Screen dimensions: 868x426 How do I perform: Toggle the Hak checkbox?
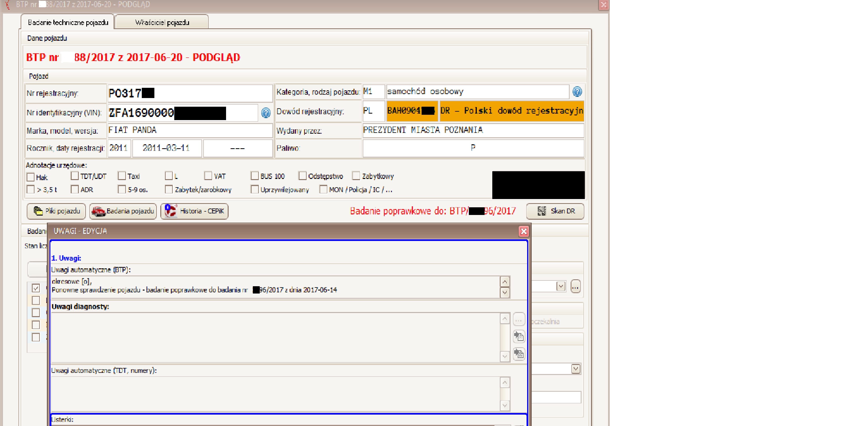[x=30, y=177]
